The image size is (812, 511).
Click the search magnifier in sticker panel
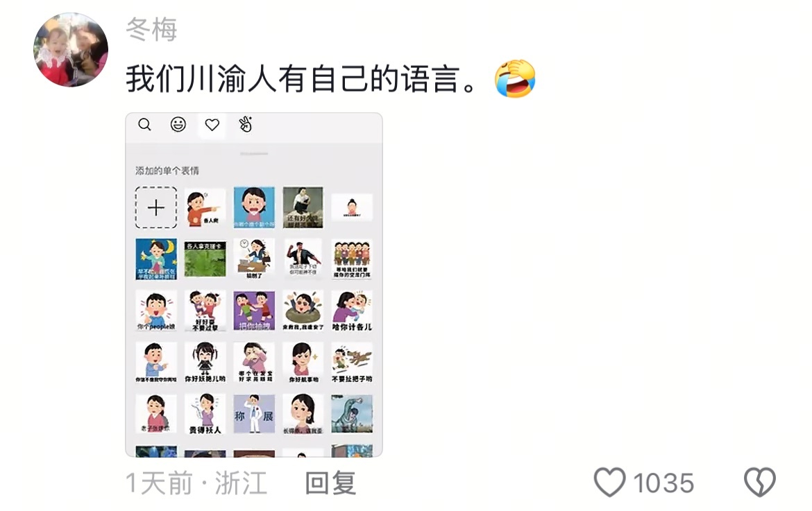pos(144,125)
